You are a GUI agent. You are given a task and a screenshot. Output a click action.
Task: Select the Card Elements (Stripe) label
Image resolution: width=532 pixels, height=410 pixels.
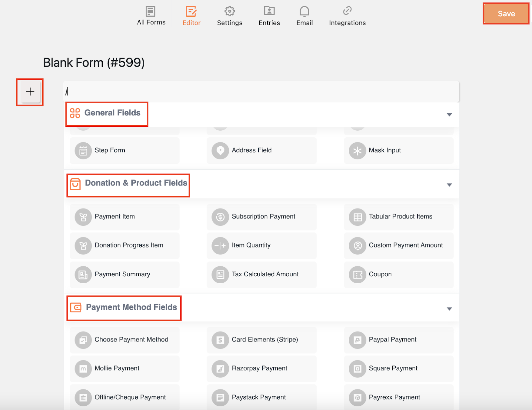coord(265,340)
